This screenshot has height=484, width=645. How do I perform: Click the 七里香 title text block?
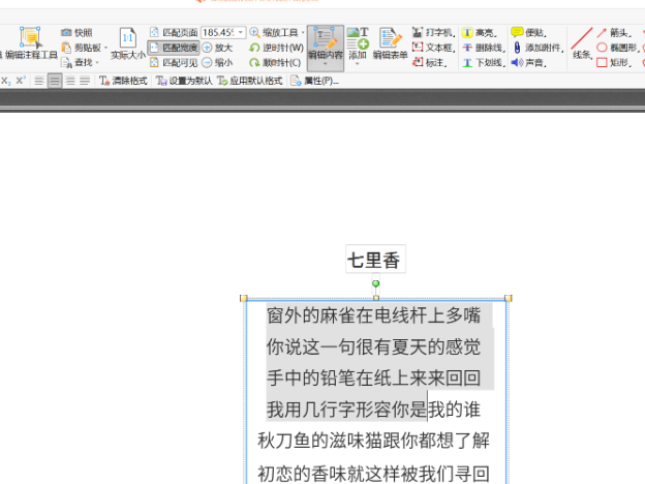click(x=376, y=259)
